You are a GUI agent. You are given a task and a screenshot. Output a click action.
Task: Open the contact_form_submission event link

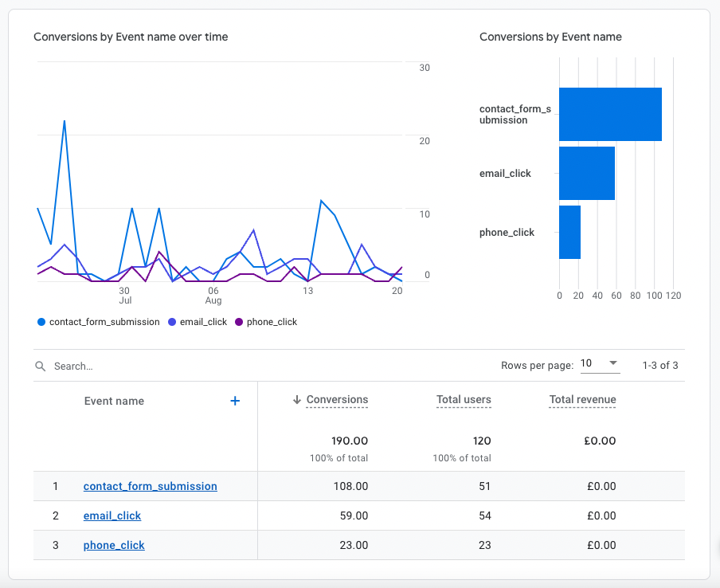tap(150, 486)
